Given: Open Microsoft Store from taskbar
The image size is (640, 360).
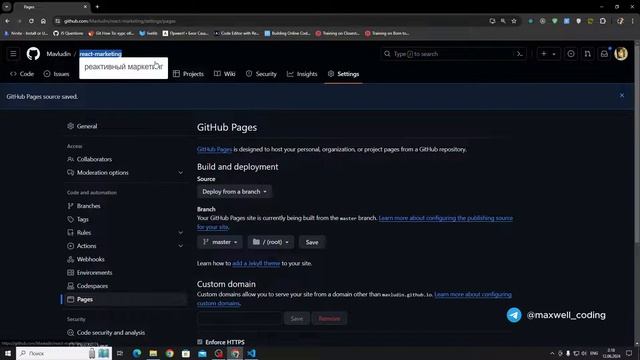Looking at the screenshot, I should [x=186, y=353].
